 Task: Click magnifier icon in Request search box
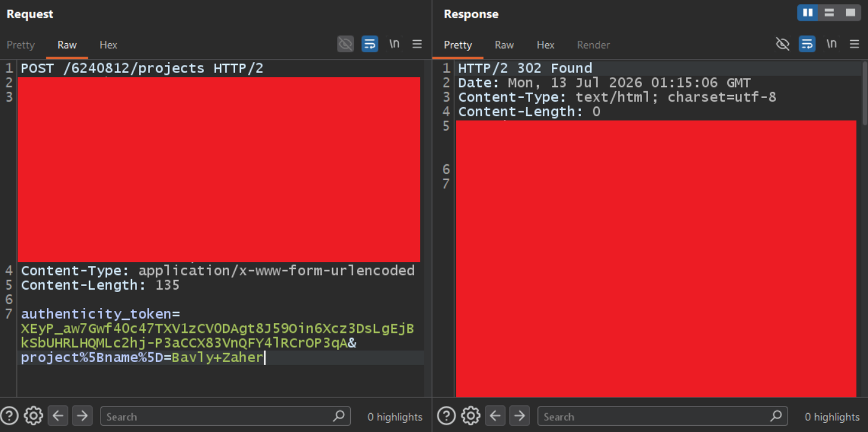click(339, 416)
